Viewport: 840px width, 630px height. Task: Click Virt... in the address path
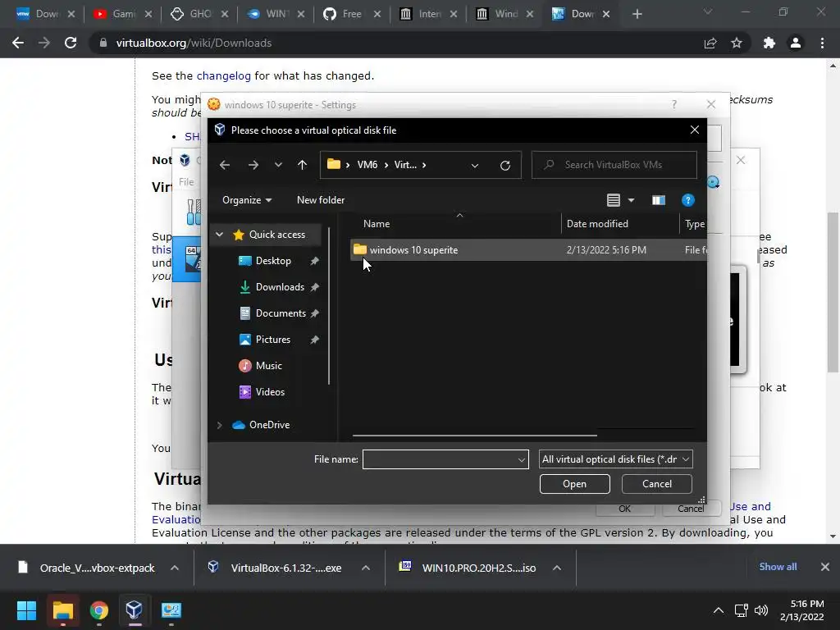pyautogui.click(x=405, y=165)
